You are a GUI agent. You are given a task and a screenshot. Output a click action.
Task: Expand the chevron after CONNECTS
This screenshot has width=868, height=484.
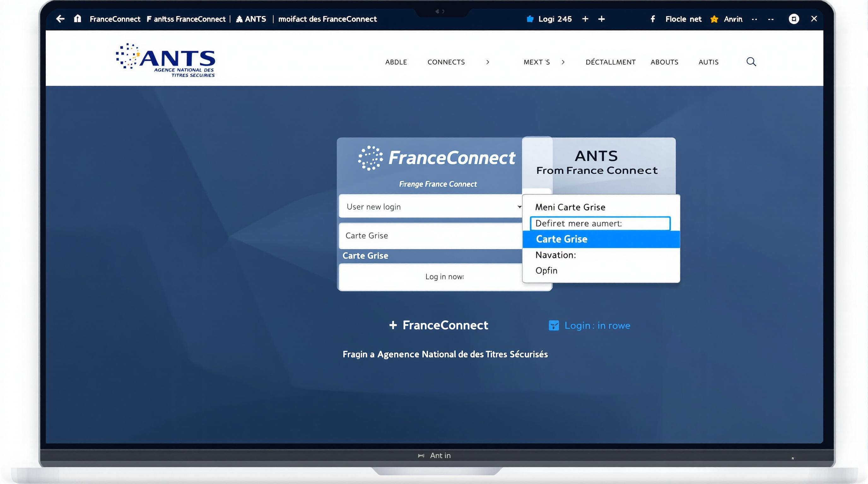coord(488,62)
